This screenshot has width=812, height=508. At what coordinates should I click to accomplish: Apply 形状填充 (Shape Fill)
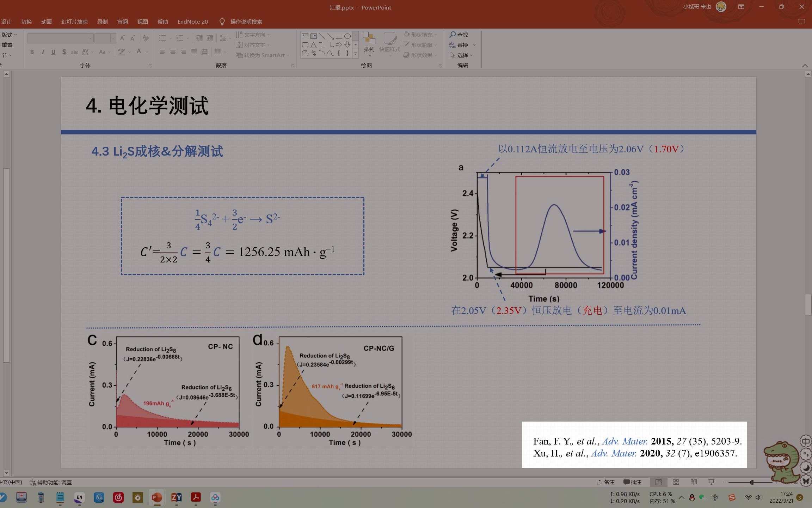point(420,35)
